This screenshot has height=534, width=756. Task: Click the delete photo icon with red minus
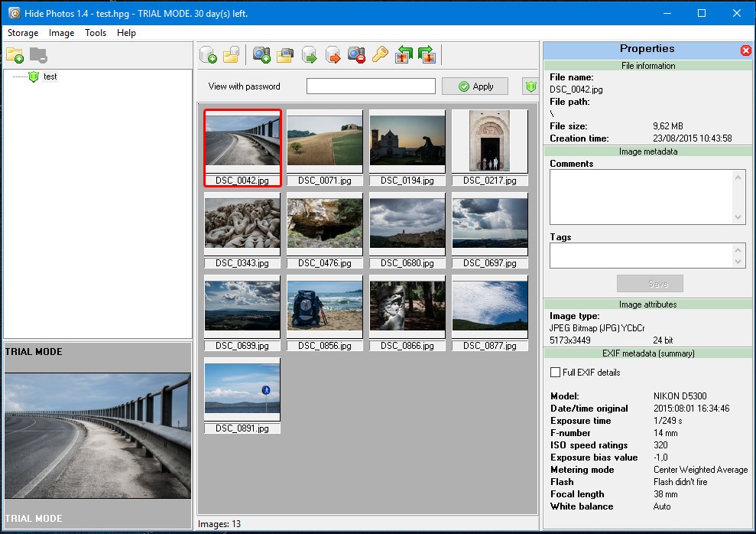[357, 55]
